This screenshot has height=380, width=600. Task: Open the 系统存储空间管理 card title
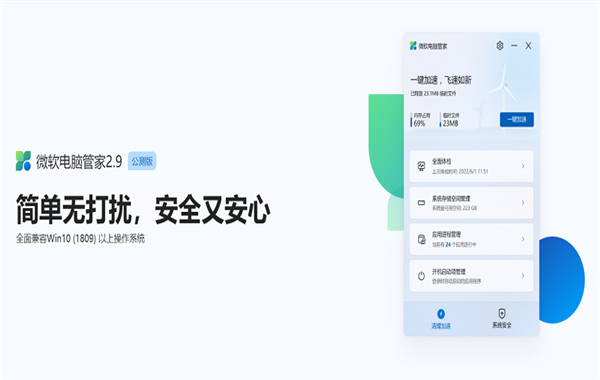[451, 199]
